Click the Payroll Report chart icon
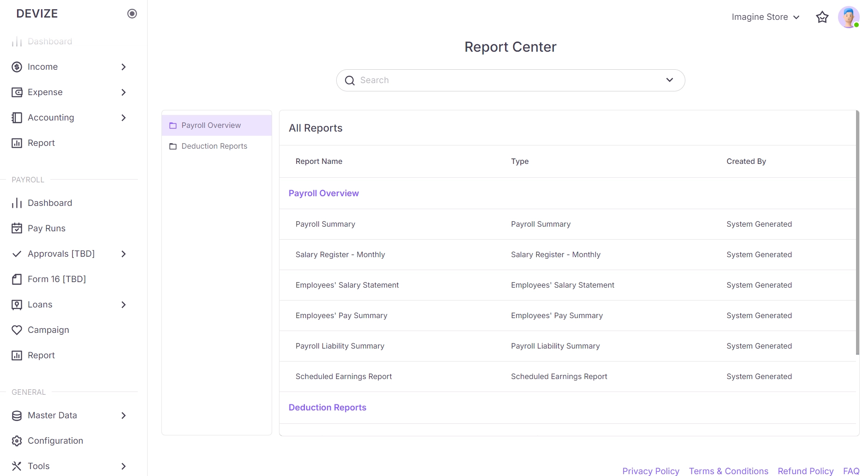 pyautogui.click(x=17, y=355)
